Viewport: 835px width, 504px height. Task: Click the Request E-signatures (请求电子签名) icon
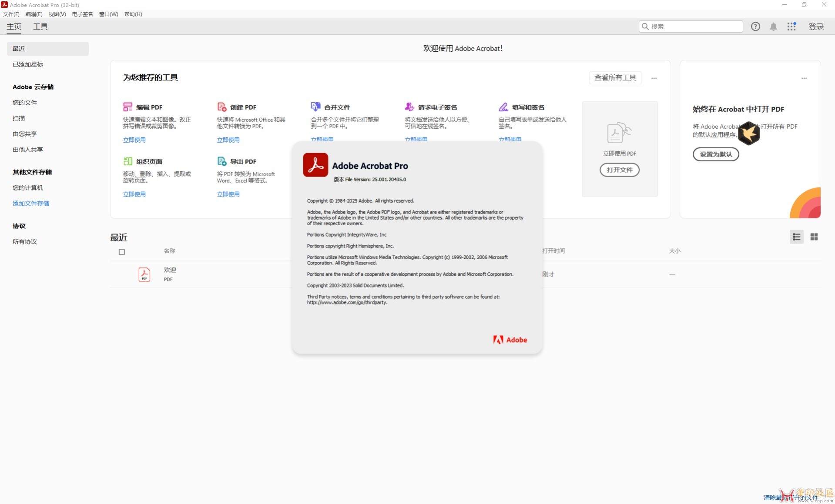409,107
